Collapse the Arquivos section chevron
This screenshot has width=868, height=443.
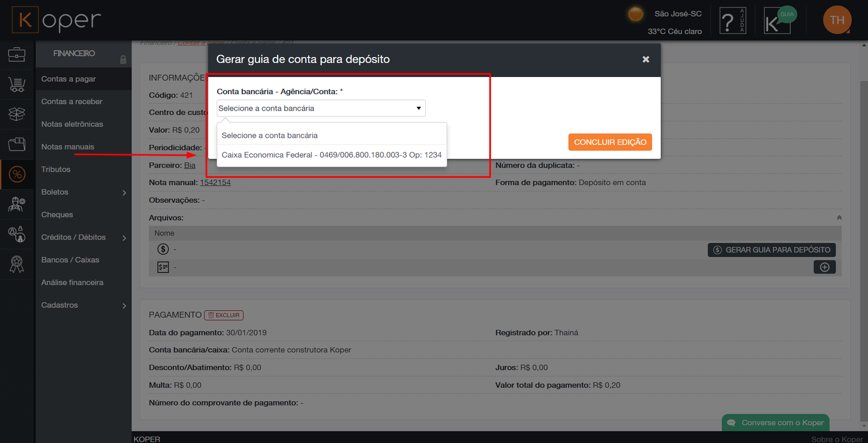(839, 218)
